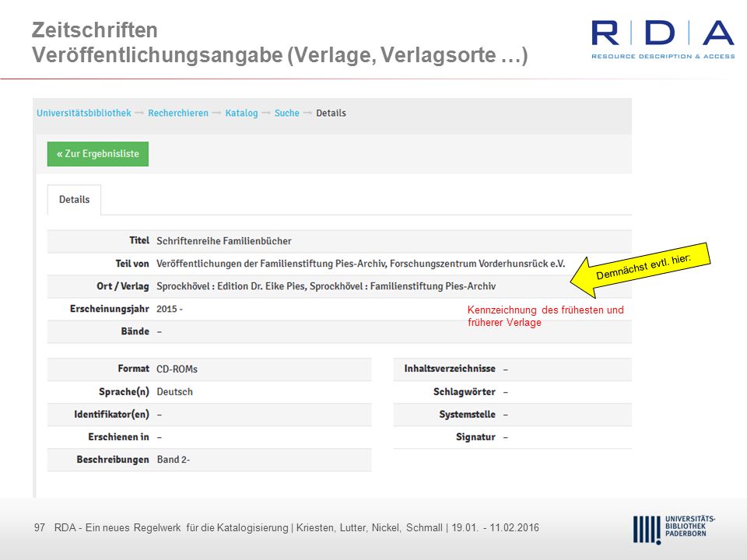Click the Teil von value Veröffentlichungen der Familienstiftung

click(360, 264)
